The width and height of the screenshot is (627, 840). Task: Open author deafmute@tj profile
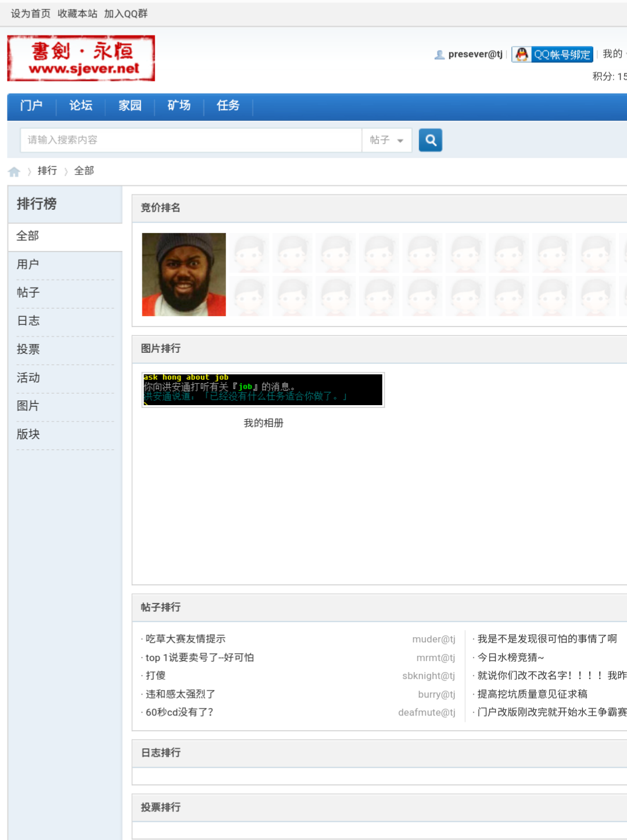click(427, 713)
